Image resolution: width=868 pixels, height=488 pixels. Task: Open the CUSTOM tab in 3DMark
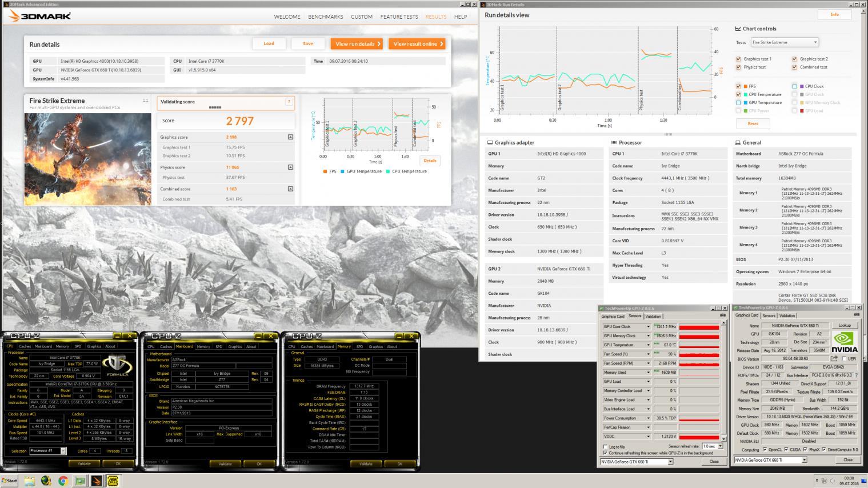tap(362, 17)
